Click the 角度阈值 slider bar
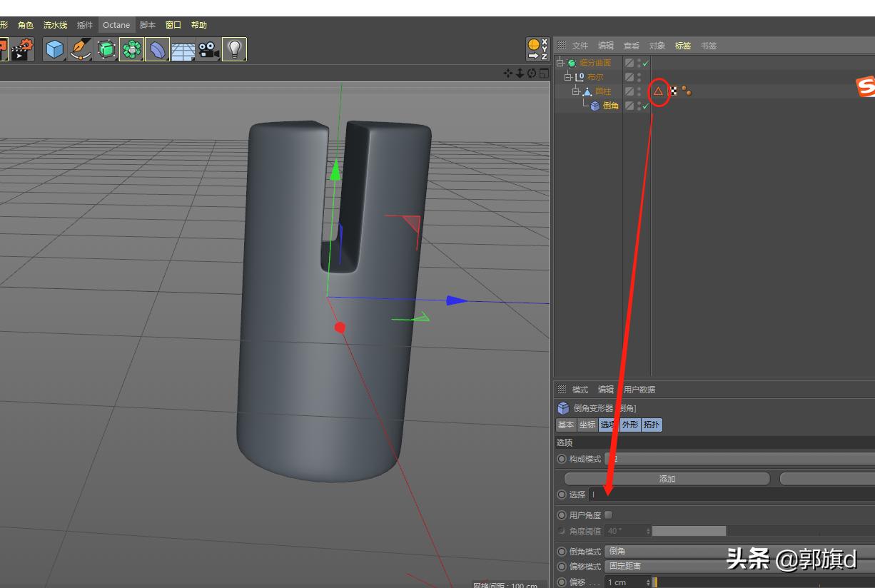This screenshot has width=875, height=588. 764,531
